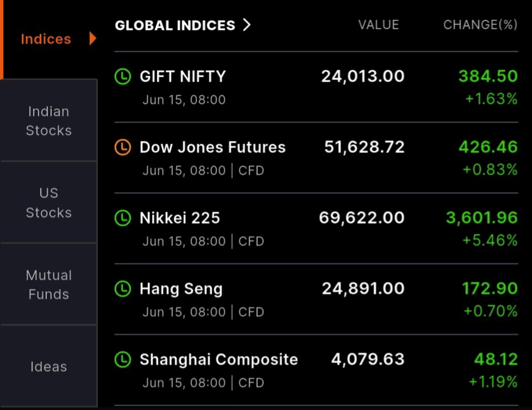Open the Mutual Funds tab
Screen dimensions: 532x410
tap(49, 284)
